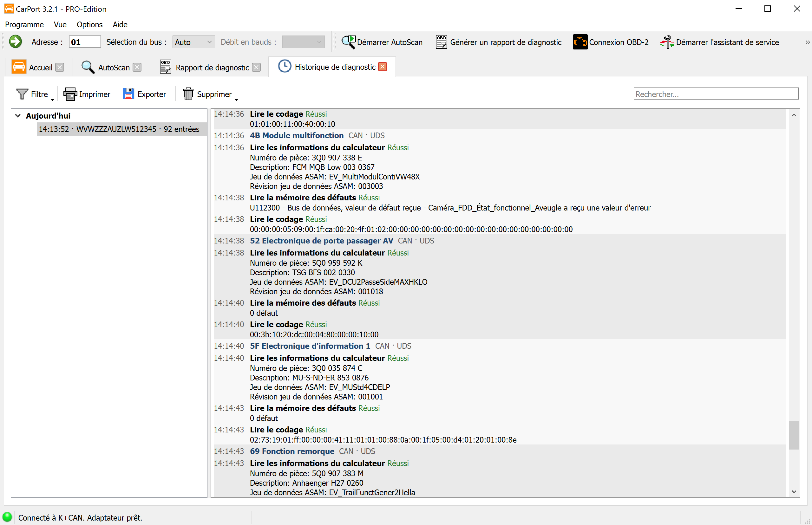Open the Supprimer dropdown arrow

tap(236, 100)
